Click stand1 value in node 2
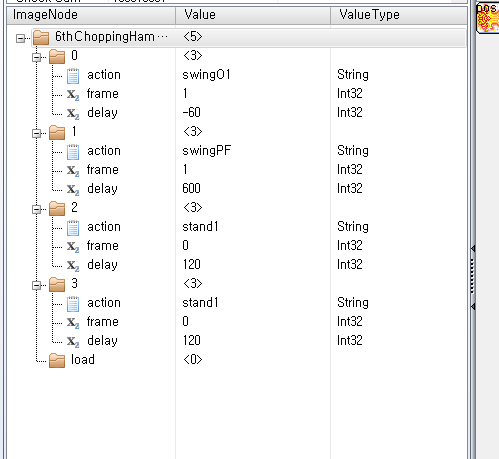The width and height of the screenshot is (499, 459). tap(200, 227)
